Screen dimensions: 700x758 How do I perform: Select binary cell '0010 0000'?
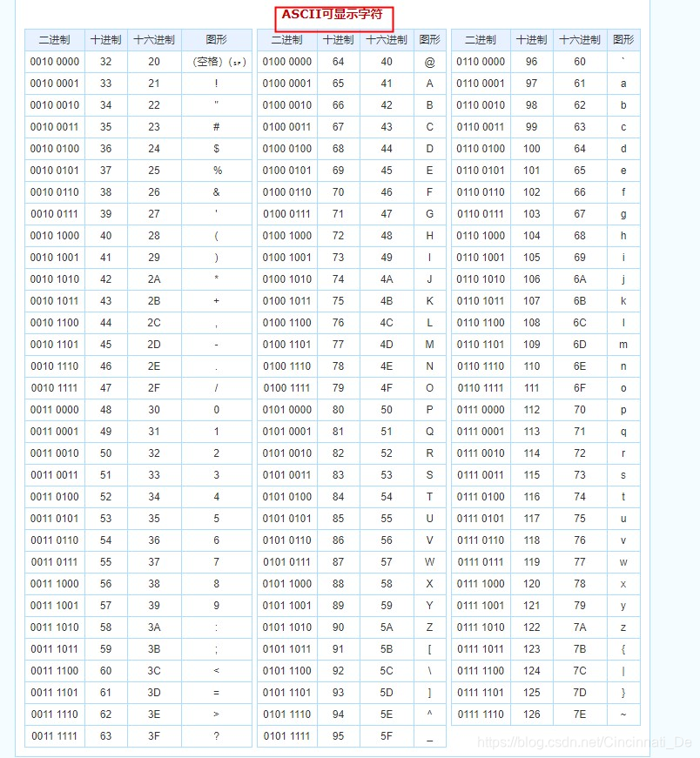click(x=55, y=62)
